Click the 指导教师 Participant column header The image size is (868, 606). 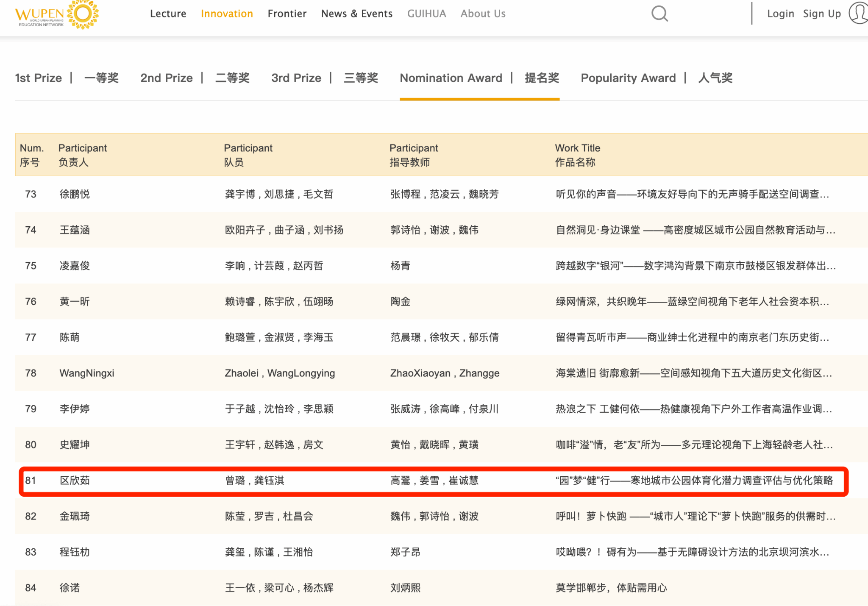(414, 155)
